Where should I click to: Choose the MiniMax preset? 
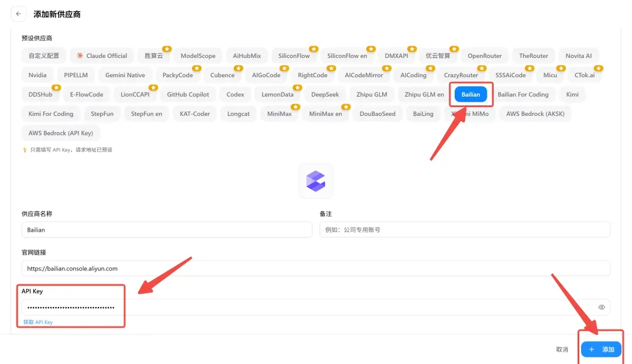click(279, 114)
